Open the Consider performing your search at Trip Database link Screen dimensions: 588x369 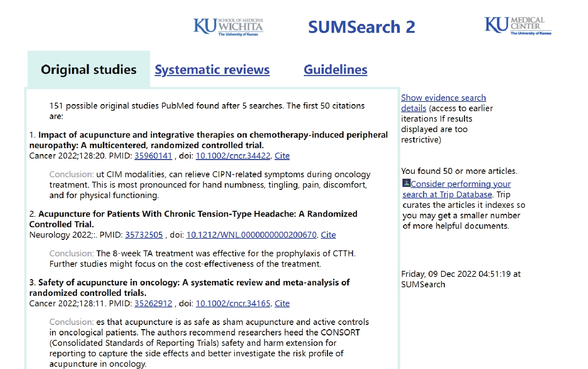[457, 189]
